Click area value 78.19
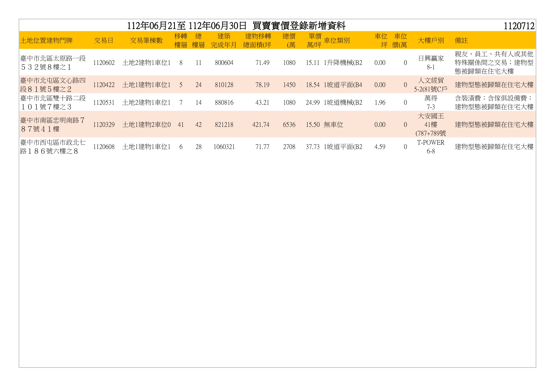This screenshot has width=555, height=392. (x=262, y=85)
